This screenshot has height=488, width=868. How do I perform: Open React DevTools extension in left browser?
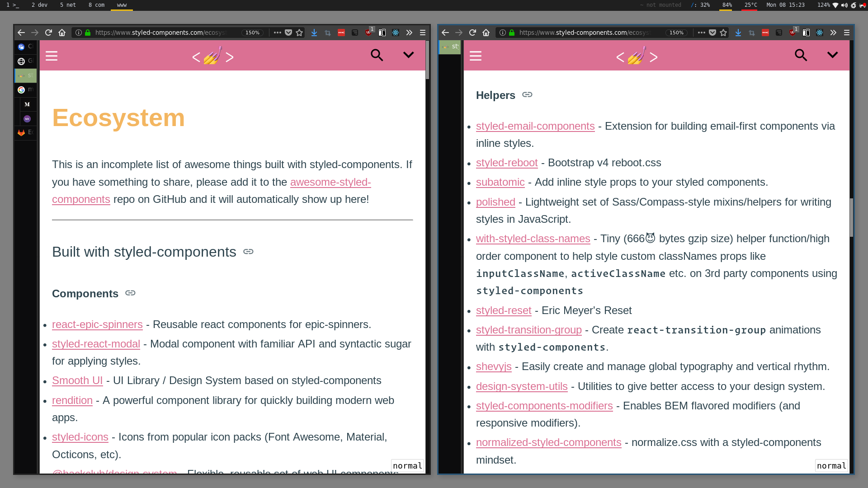(x=396, y=33)
